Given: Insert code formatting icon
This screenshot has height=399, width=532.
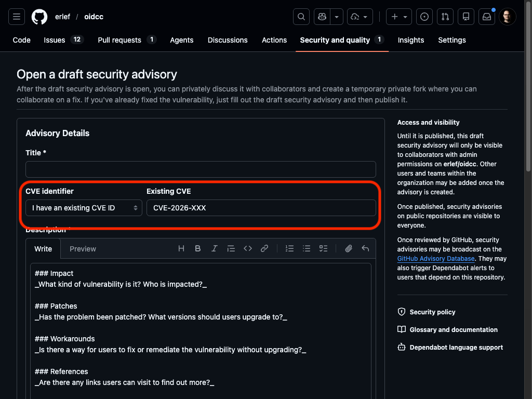Looking at the screenshot, I should 248,249.
